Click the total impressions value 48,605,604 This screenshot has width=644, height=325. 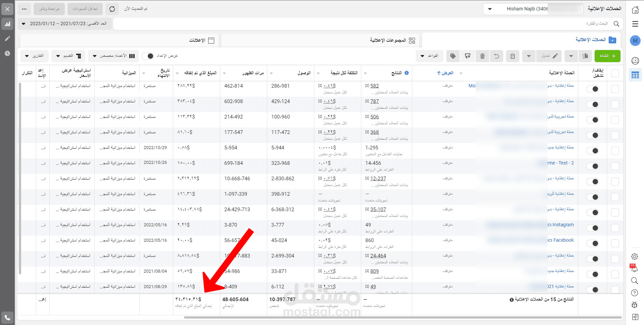(235, 299)
